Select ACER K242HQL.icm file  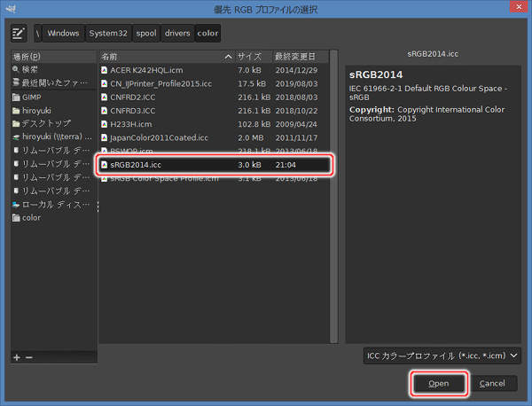(x=214, y=70)
